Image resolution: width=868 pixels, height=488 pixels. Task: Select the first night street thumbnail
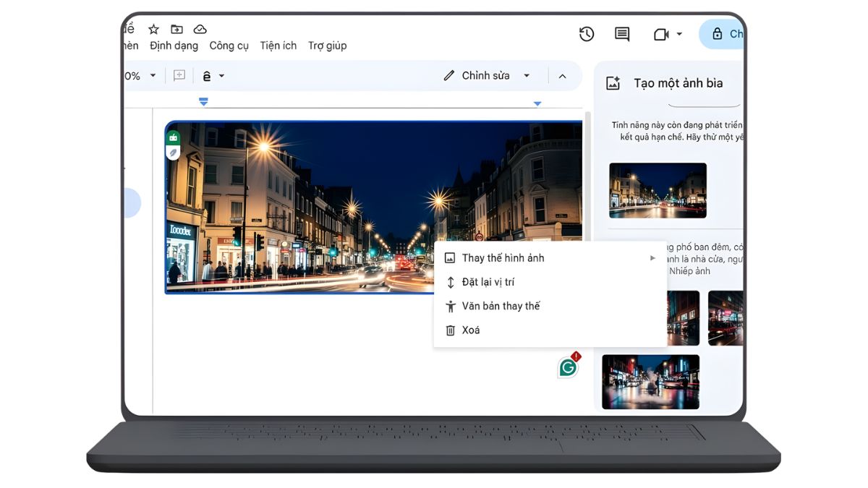click(658, 190)
